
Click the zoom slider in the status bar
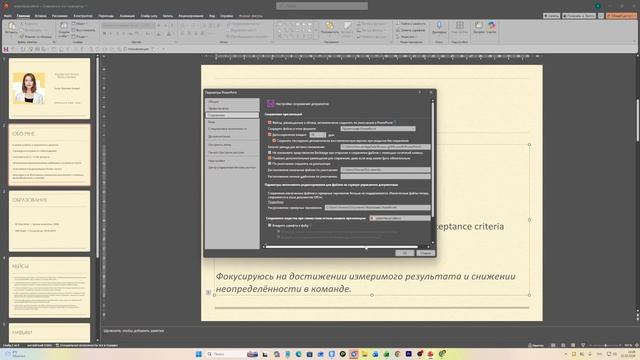605,345
